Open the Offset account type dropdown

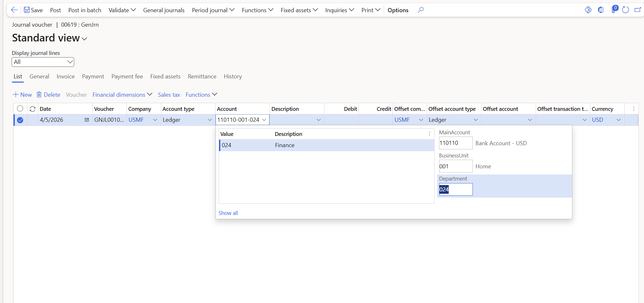476,120
